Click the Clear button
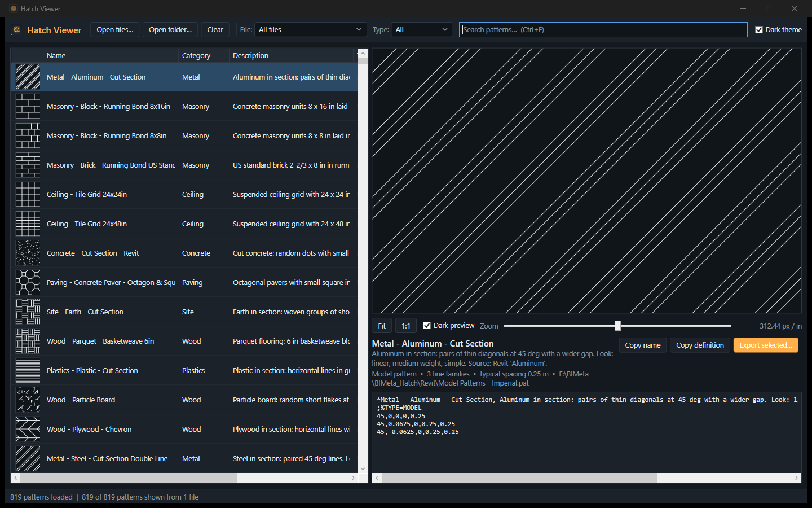Viewport: 812px width, 508px height. tap(215, 29)
